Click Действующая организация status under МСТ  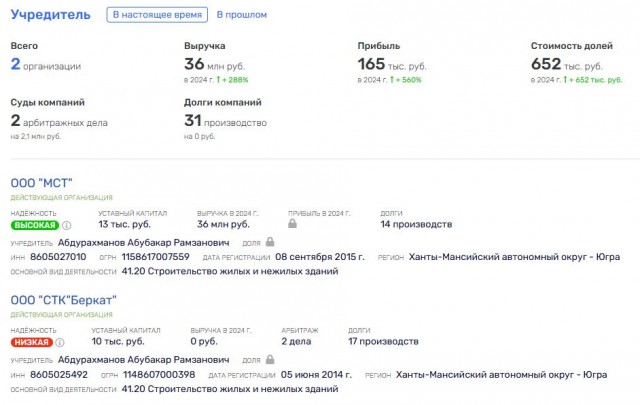tap(61, 198)
